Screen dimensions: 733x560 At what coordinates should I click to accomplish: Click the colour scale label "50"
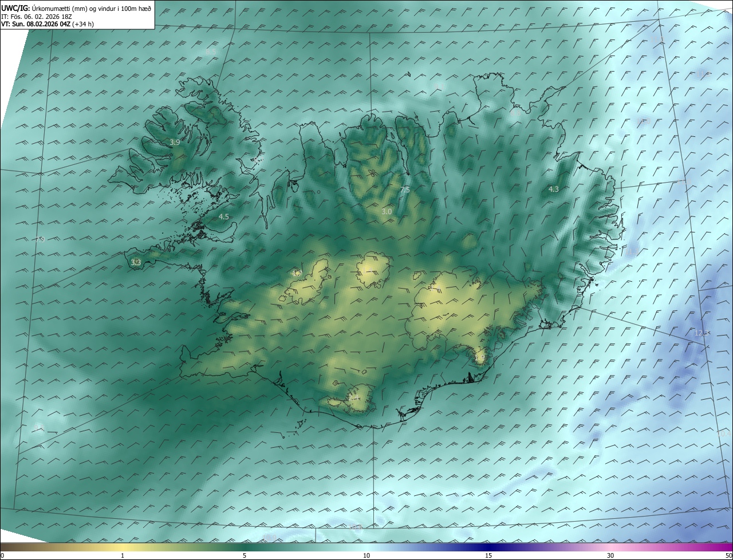point(728,555)
